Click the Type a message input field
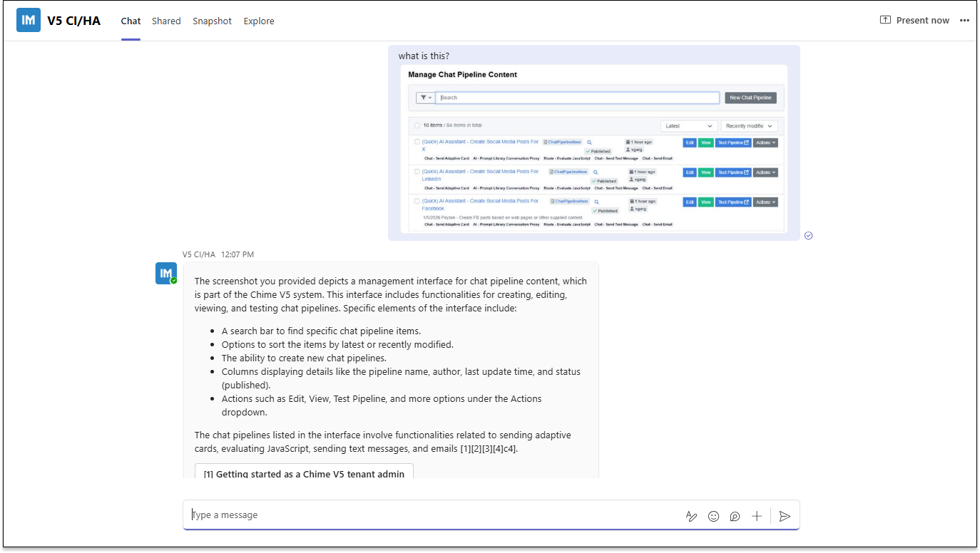980x553 pixels. [x=428, y=515]
